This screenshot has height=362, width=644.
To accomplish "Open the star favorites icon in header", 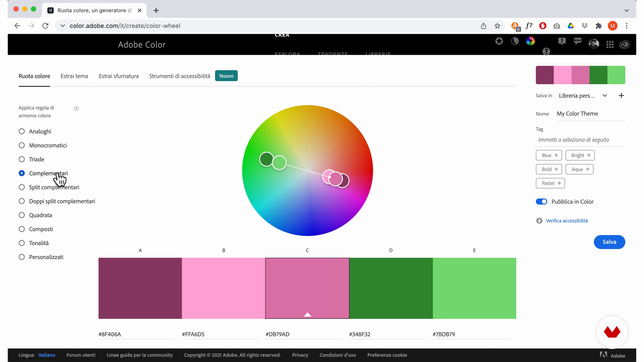I will pos(499,41).
